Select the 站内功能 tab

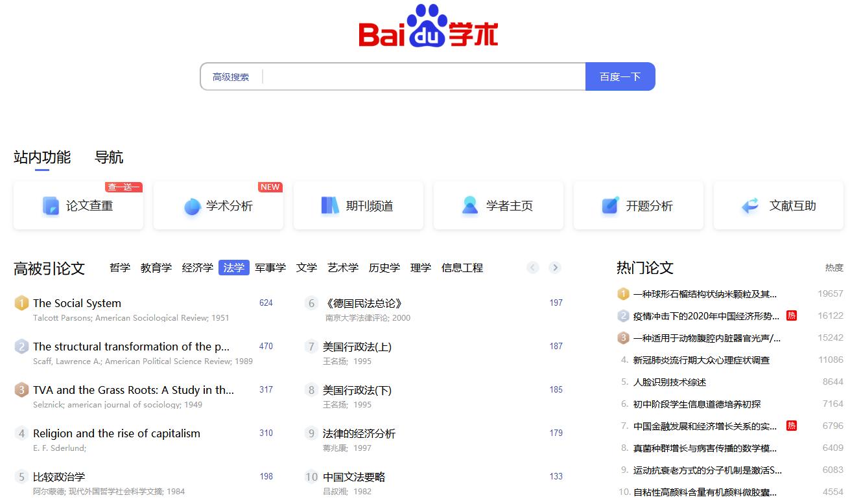tap(41, 157)
